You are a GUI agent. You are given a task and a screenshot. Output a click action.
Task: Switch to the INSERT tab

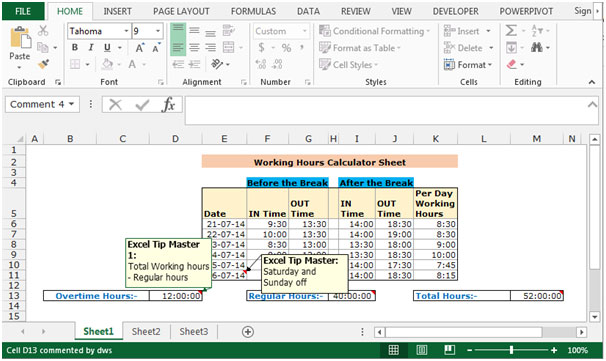point(117,11)
